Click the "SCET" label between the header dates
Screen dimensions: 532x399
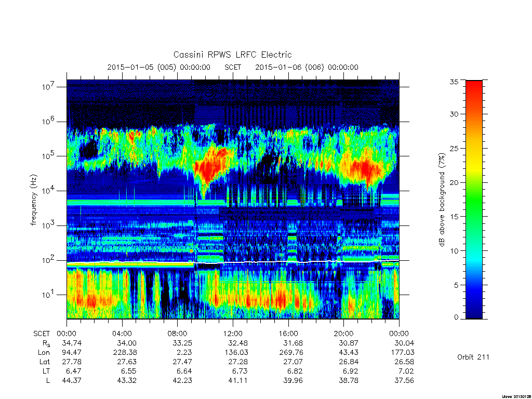tap(233, 67)
